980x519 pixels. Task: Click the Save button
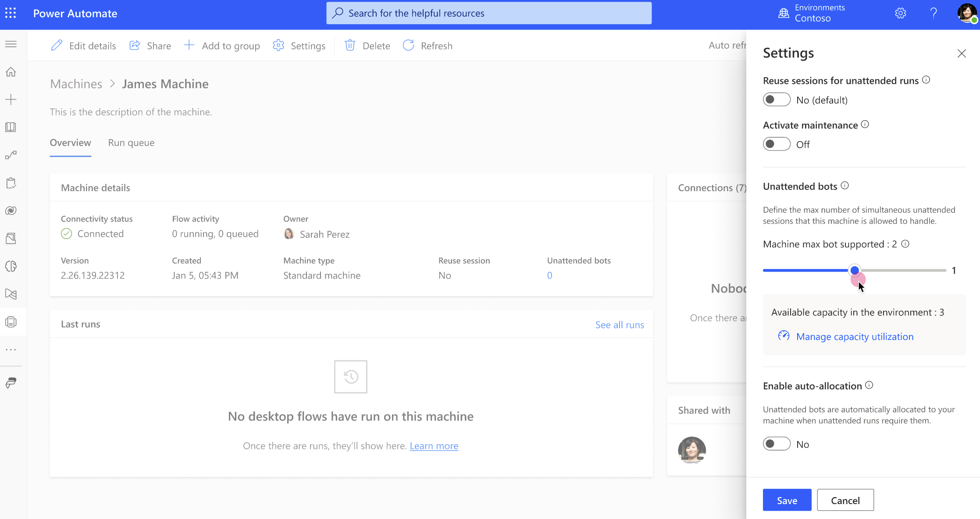788,500
